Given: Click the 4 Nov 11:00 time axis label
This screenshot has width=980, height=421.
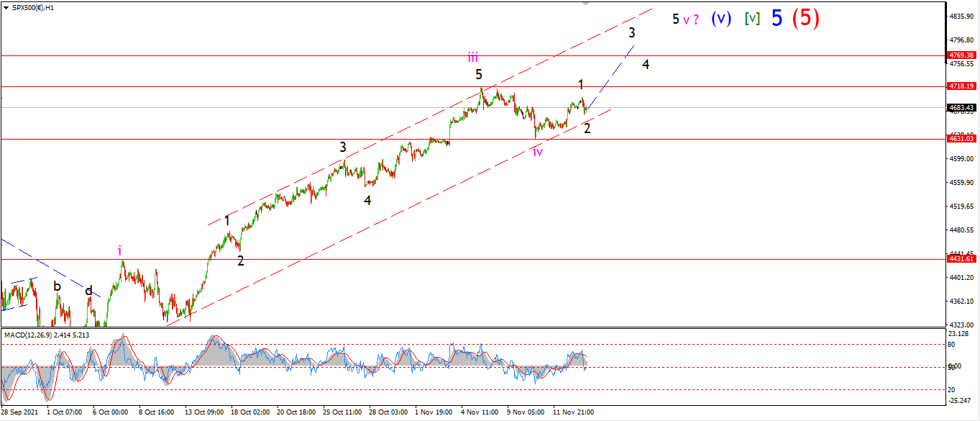Looking at the screenshot, I should 481,412.
